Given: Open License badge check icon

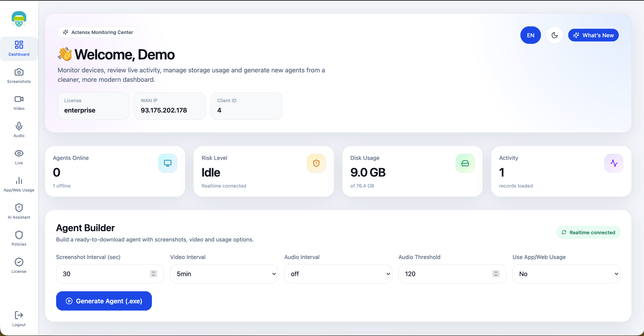Looking at the screenshot, I should pyautogui.click(x=19, y=262).
